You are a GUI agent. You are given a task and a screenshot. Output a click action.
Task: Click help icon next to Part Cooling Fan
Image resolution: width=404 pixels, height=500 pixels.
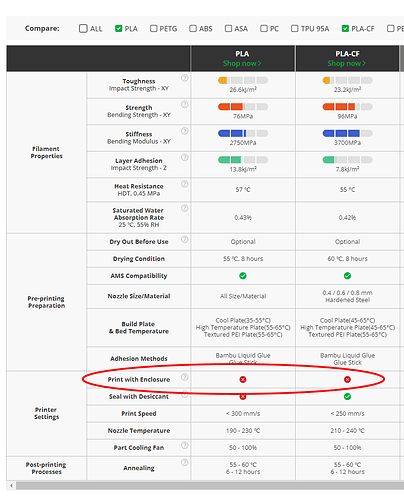pyautogui.click(x=184, y=445)
